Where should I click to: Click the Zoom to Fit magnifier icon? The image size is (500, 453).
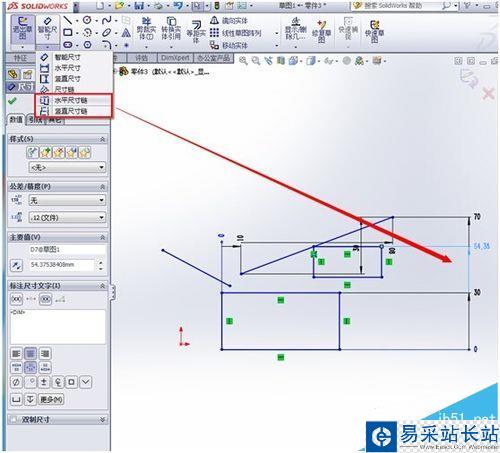tap(243, 61)
